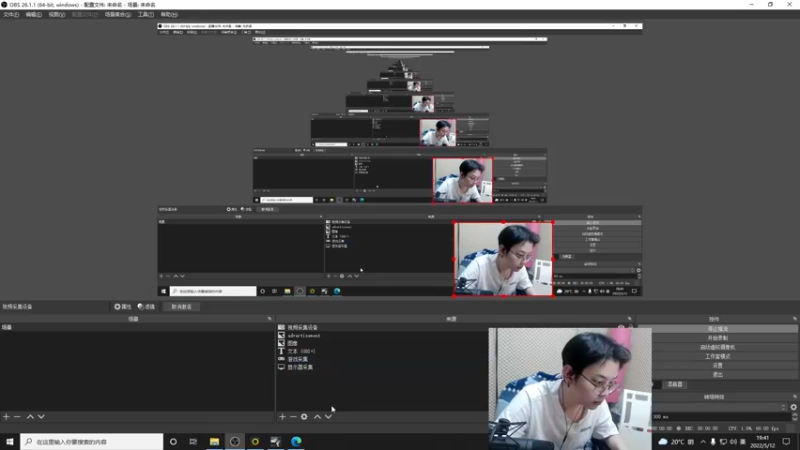Open the 帮助 Help menu
This screenshot has width=800, height=450.
coord(169,15)
